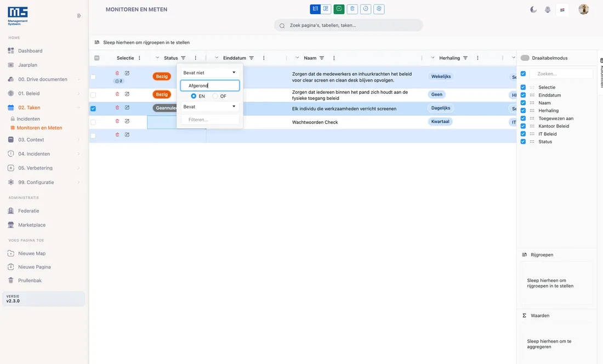Uncheck the Toegewezen aan column checkbox
This screenshot has width=603, height=364.
(x=523, y=118)
